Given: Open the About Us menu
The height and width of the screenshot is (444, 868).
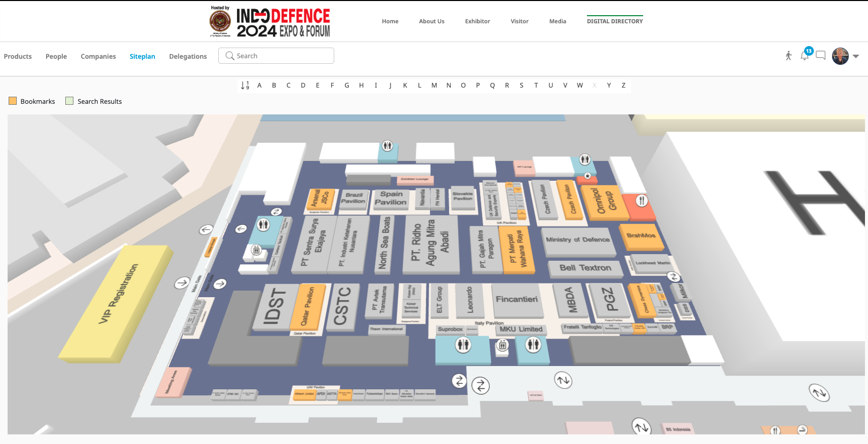Looking at the screenshot, I should [431, 21].
